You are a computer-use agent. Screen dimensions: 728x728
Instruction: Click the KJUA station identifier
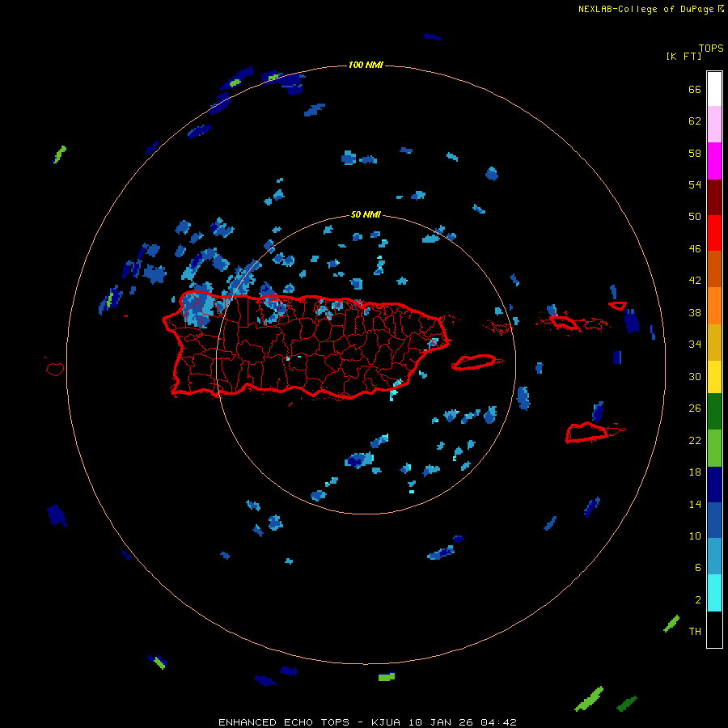[387, 722]
